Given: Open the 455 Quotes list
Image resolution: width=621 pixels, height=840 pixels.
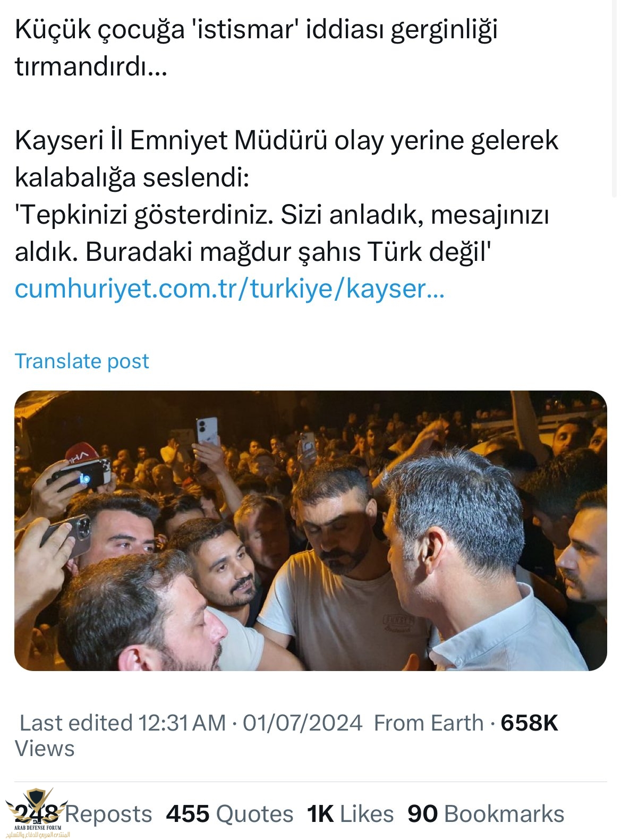Looking at the screenshot, I should (x=229, y=813).
